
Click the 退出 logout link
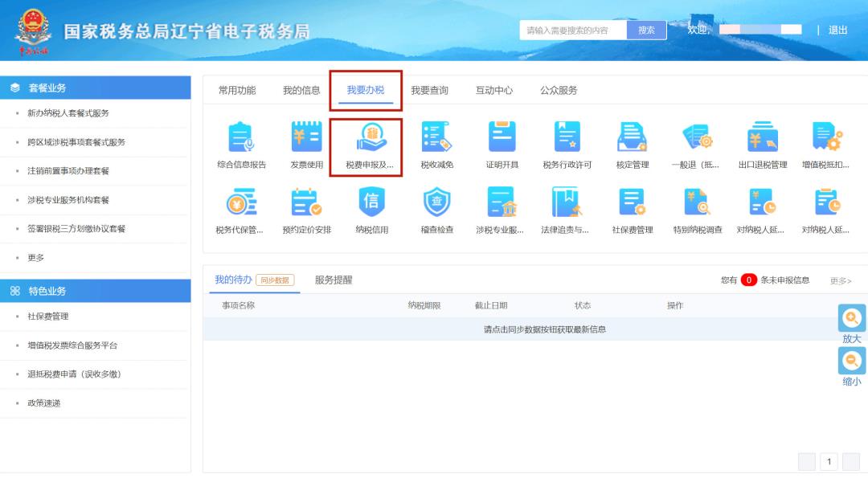(837, 31)
